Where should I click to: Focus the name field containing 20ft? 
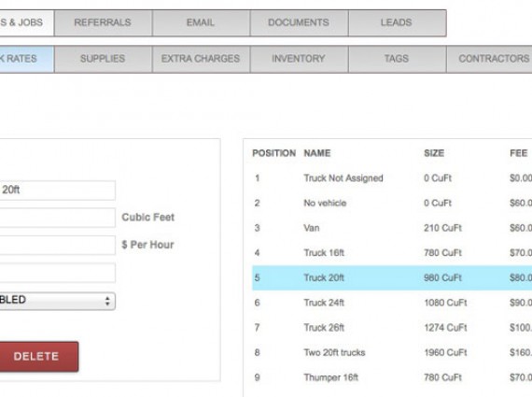[x=57, y=191]
